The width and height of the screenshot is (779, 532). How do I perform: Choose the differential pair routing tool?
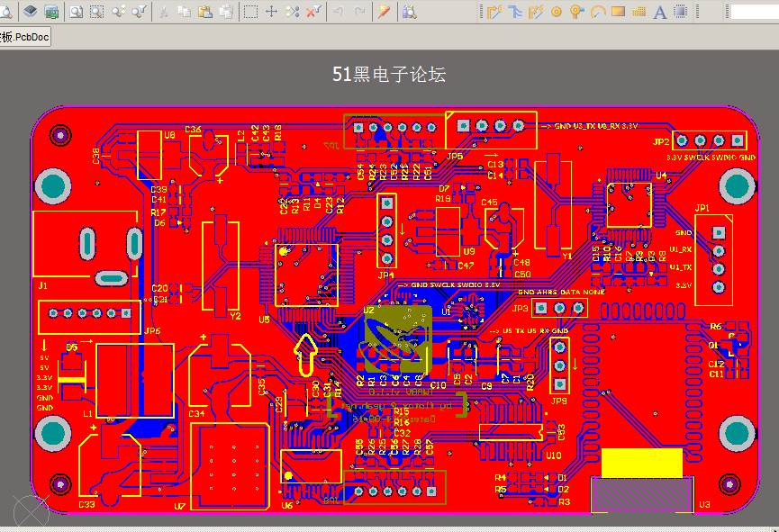[x=536, y=12]
